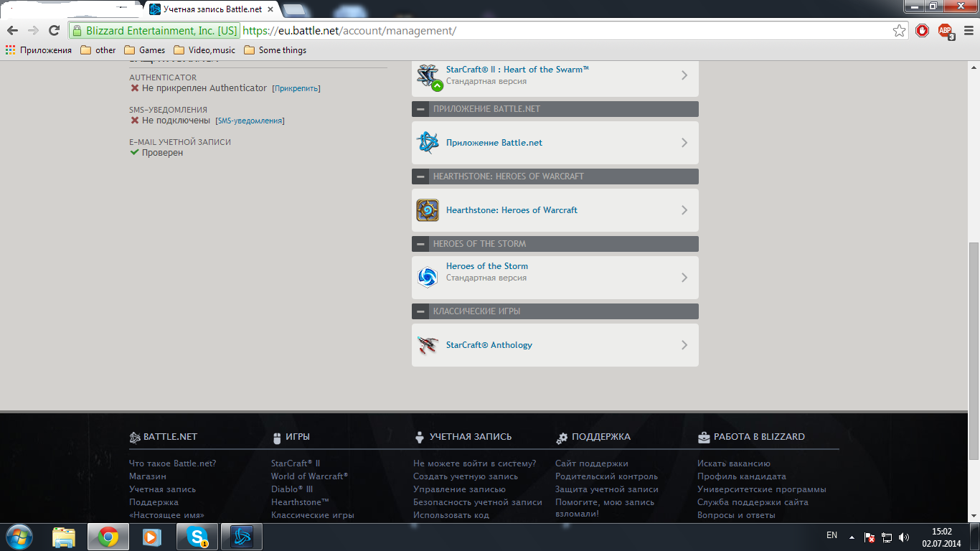
Task: Open the Heroes of the Storm link
Action: point(487,266)
